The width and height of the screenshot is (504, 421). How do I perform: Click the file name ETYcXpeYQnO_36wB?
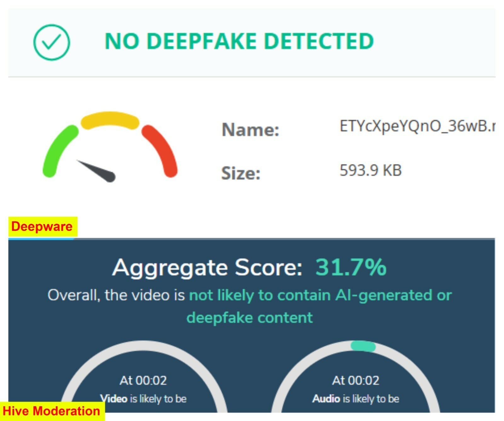(416, 126)
